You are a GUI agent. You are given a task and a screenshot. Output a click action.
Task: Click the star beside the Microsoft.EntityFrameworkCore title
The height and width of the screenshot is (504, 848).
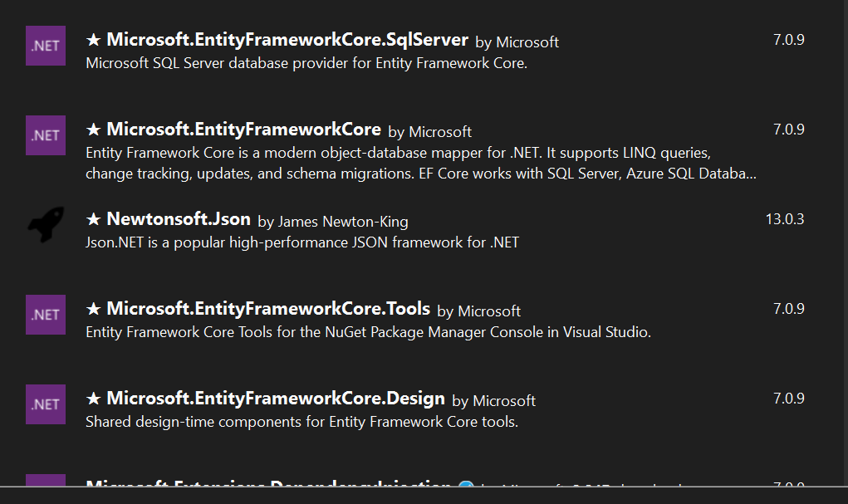[x=94, y=130]
